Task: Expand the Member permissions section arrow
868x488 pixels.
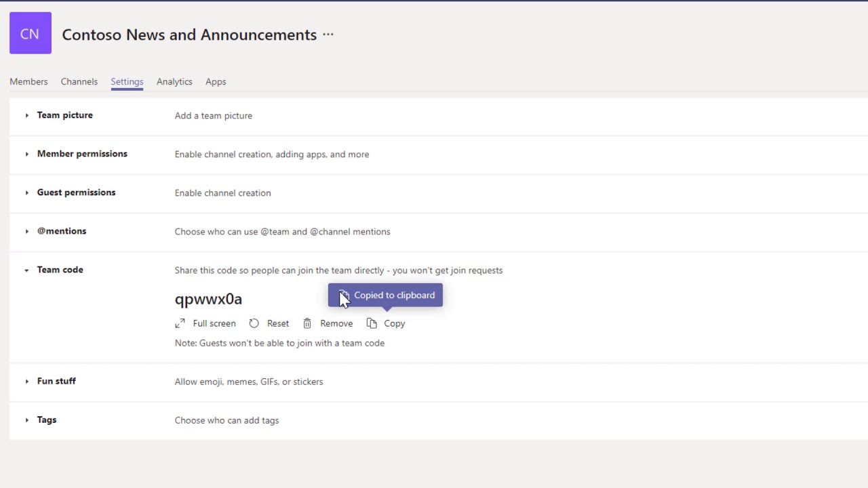Action: [26, 154]
